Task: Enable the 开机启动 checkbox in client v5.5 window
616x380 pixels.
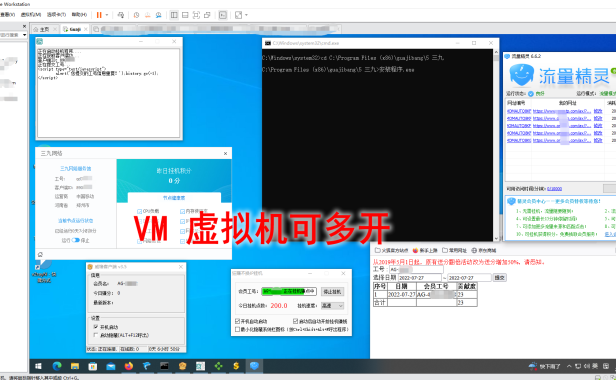Action: (95, 327)
